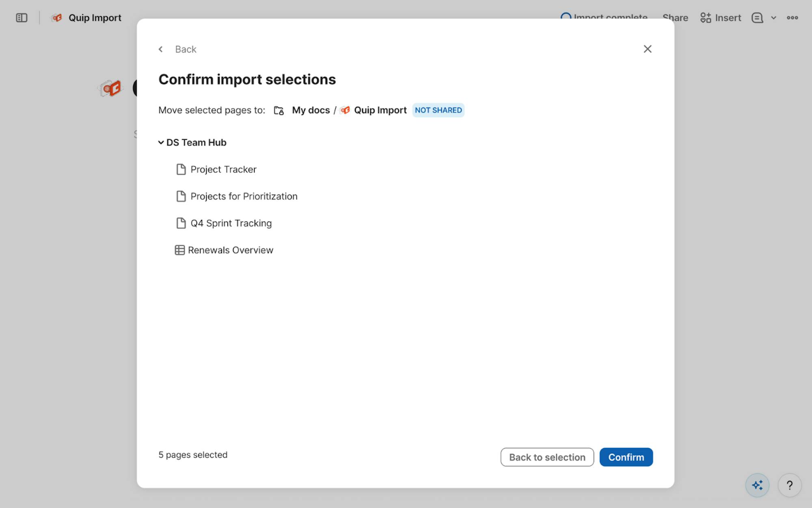Click the Quip Import logo in header
This screenshot has width=812, height=508.
click(57, 18)
